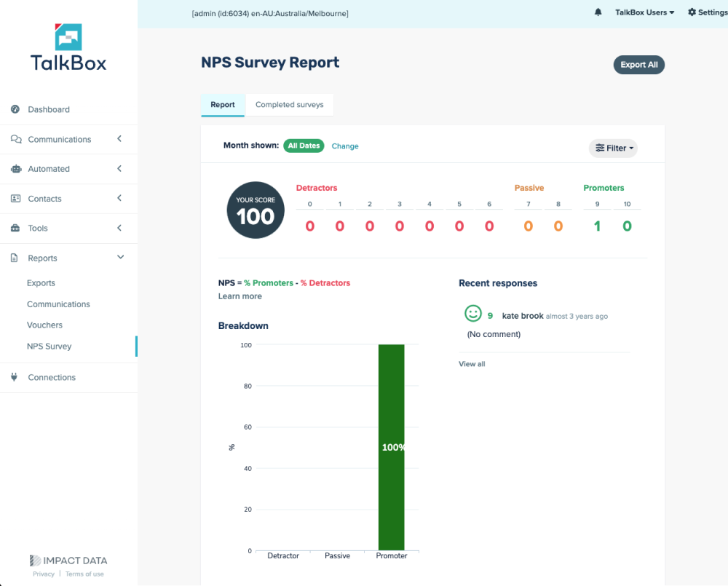Click the green smiley face icon
The height and width of the screenshot is (586, 728).
[473, 314]
